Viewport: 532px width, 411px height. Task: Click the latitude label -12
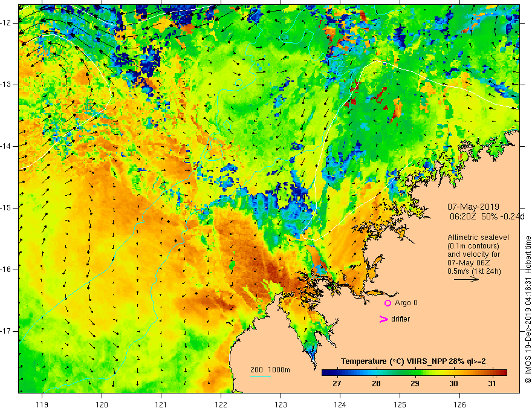(x=6, y=23)
